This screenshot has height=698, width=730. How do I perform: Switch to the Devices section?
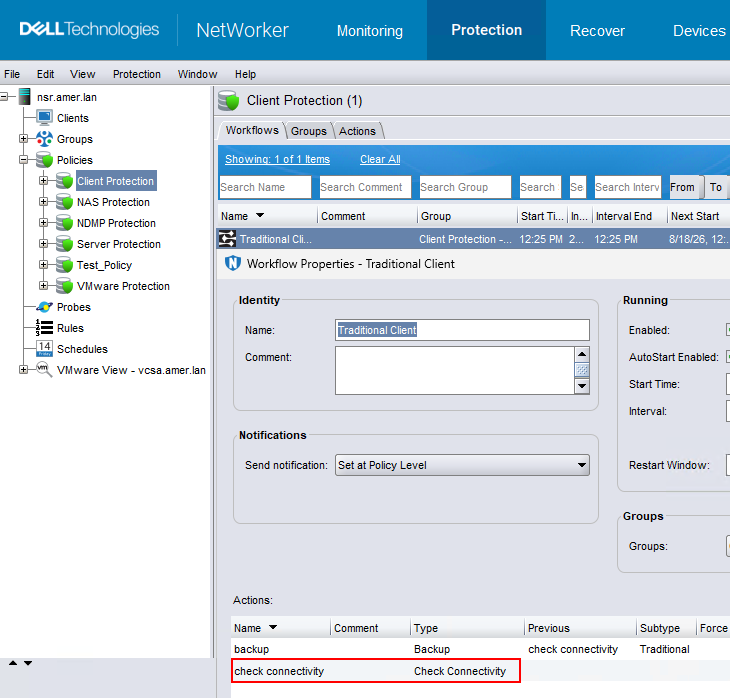pyautogui.click(x=699, y=31)
